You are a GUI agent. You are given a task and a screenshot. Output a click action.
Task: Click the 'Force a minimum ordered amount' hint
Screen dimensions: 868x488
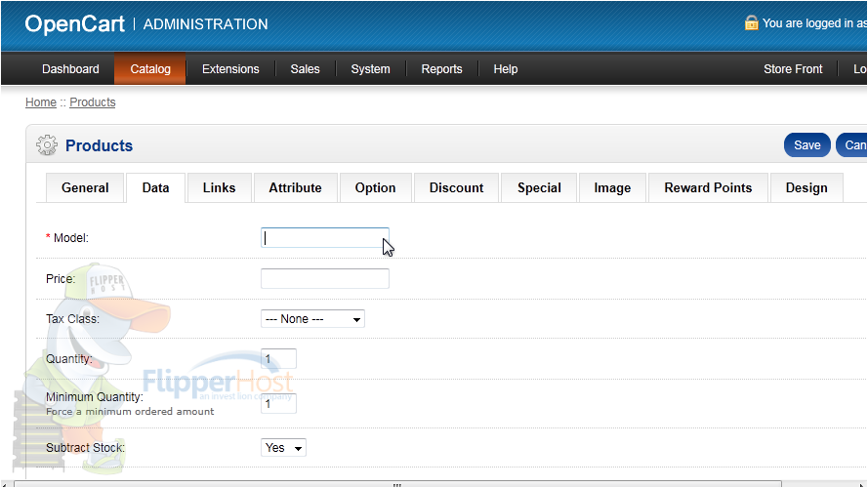(x=130, y=411)
